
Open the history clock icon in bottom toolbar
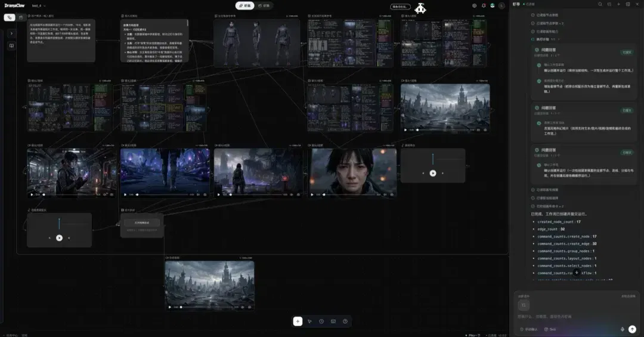tap(321, 321)
